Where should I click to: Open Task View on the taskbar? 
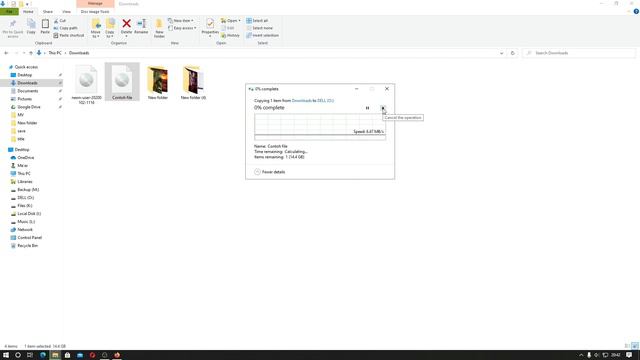pyautogui.click(x=30, y=355)
